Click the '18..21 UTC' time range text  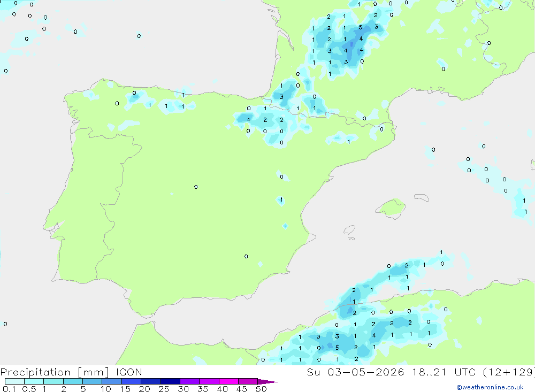pyautogui.click(x=444, y=372)
